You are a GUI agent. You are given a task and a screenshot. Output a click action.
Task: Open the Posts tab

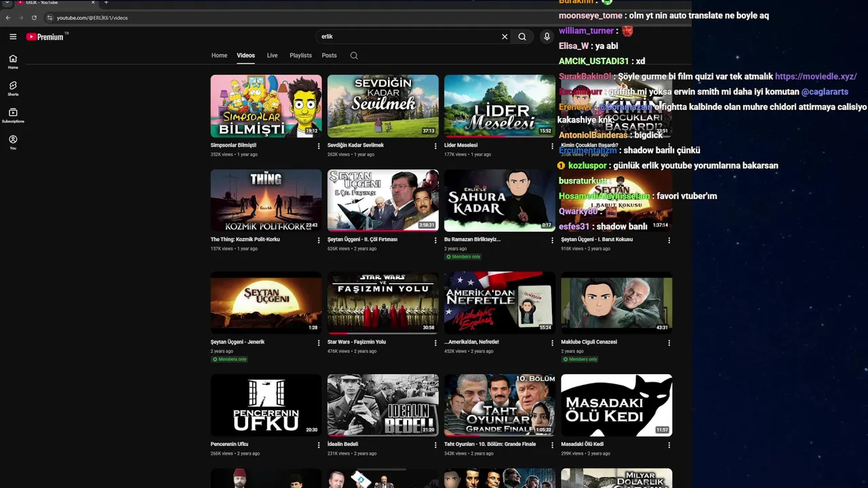(x=329, y=56)
